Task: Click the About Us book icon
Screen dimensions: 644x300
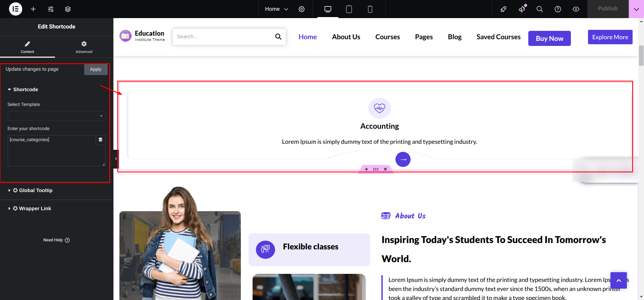Action: pyautogui.click(x=386, y=216)
